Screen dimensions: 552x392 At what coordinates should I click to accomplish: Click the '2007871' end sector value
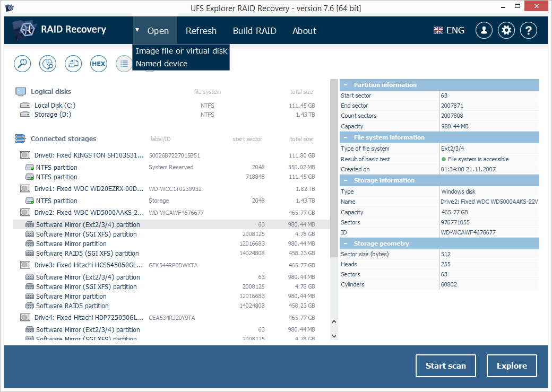click(x=452, y=106)
